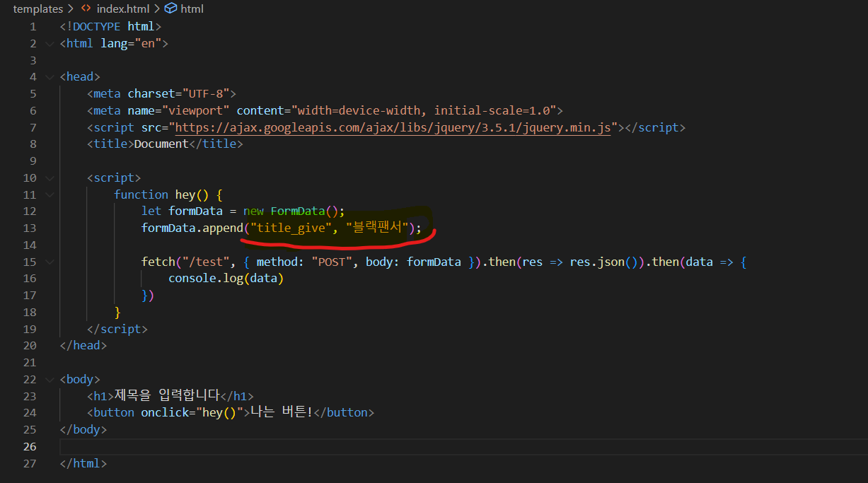Viewport: 868px width, 483px height.
Task: Click the width=device-width content value
Action: tap(360, 110)
